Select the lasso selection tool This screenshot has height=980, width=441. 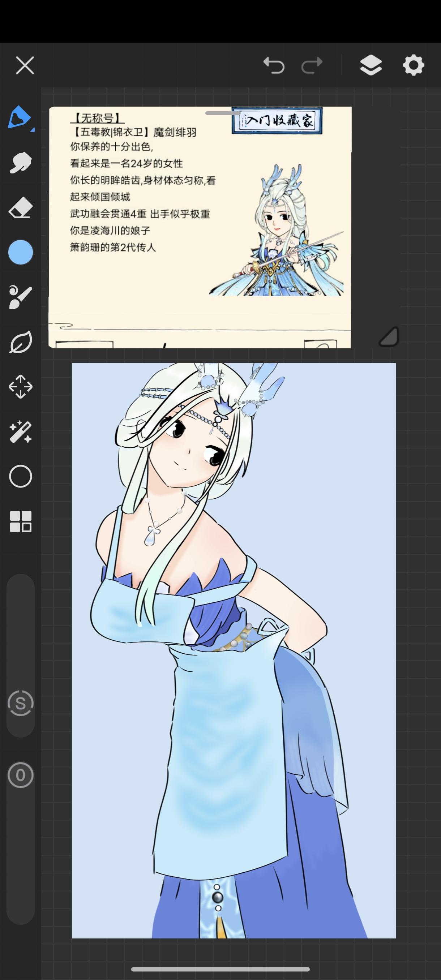coord(20,341)
